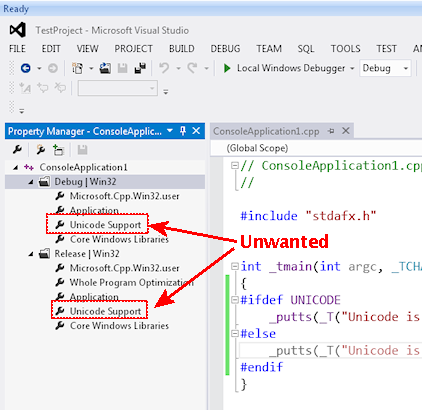This screenshot has width=422, height=410.
Task: Open the (Global Scope) navigation box
Action: click(x=316, y=148)
